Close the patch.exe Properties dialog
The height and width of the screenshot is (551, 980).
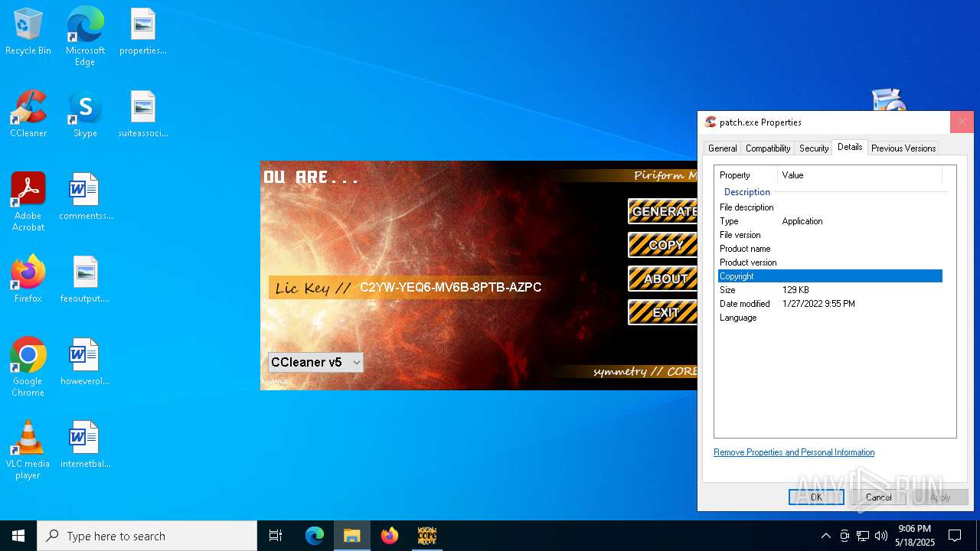[962, 122]
